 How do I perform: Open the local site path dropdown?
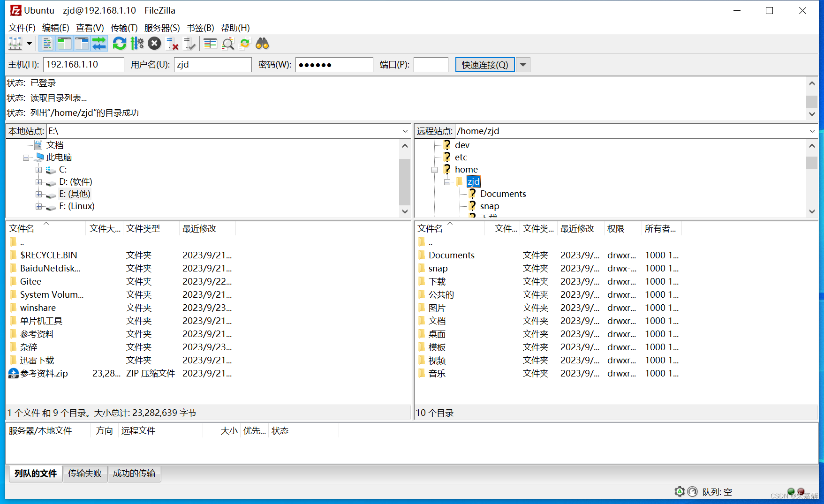pyautogui.click(x=405, y=131)
